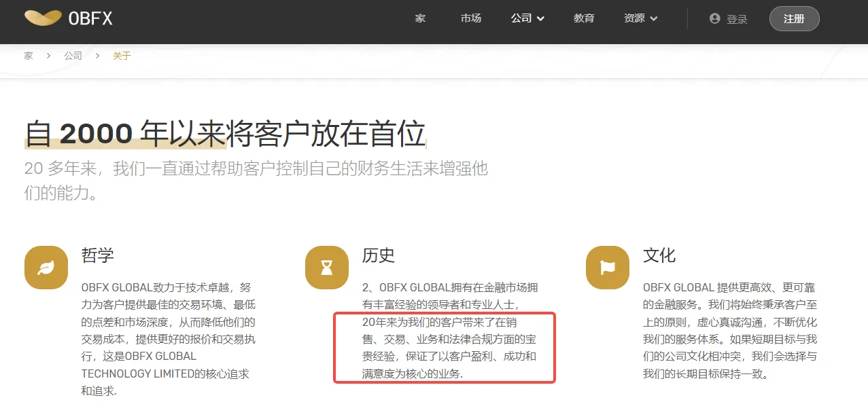Screen dimensions: 868x419
Task: Click the paragraph starting 2、OBFX GLOBAL拥有
Action: pyautogui.click(x=450, y=330)
